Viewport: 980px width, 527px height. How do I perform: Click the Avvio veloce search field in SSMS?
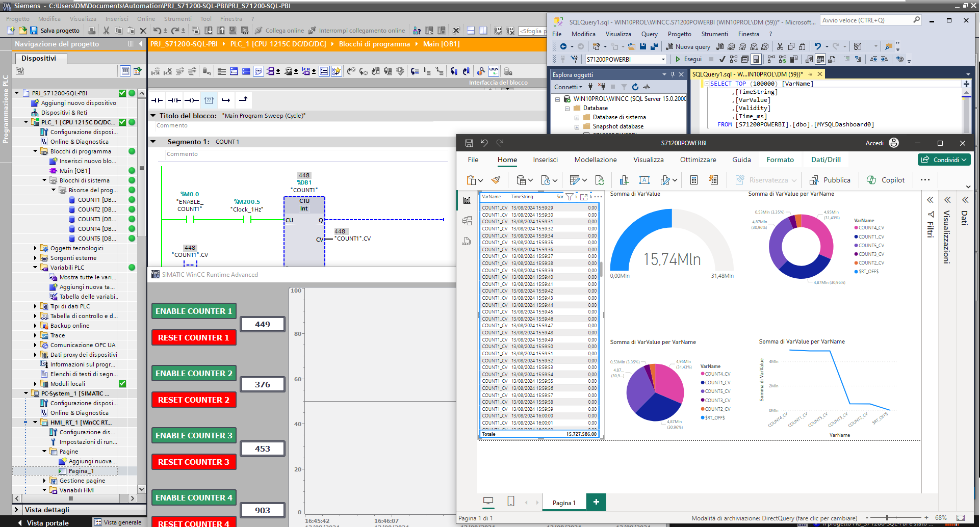point(871,20)
